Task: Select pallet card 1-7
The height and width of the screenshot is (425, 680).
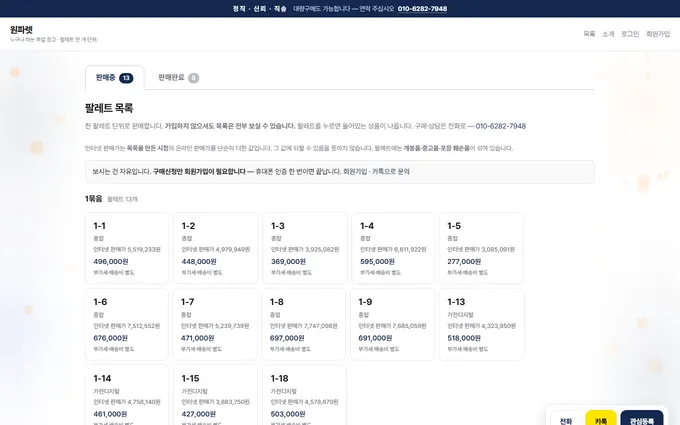Action: pos(216,324)
